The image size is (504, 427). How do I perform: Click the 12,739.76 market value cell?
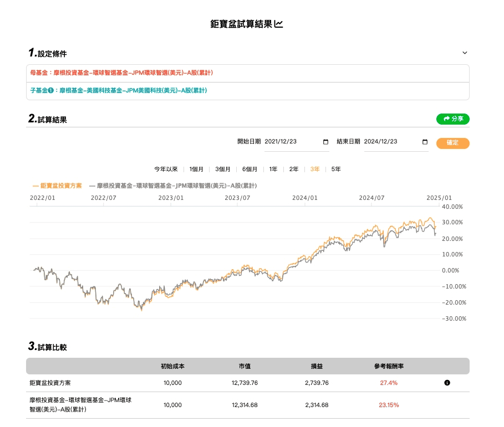tap(245, 383)
